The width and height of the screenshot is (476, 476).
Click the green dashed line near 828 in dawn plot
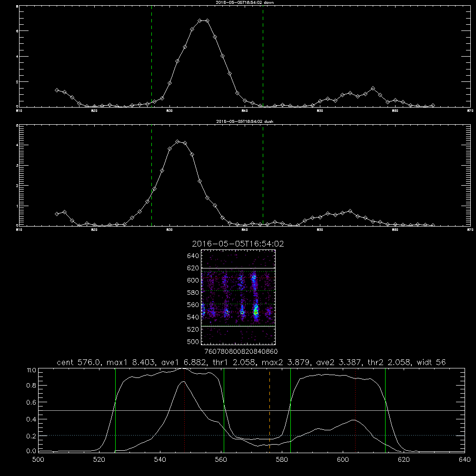[151, 57]
